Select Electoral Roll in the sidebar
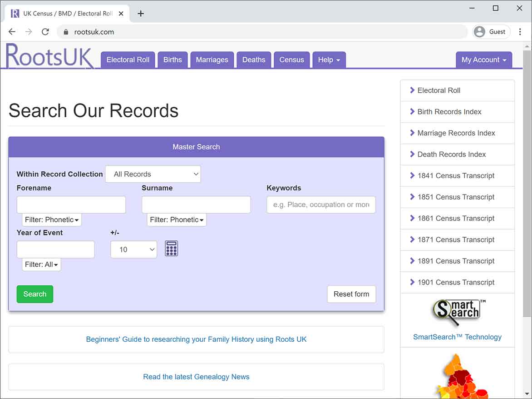Screen dimensions: 532x399 458,90
